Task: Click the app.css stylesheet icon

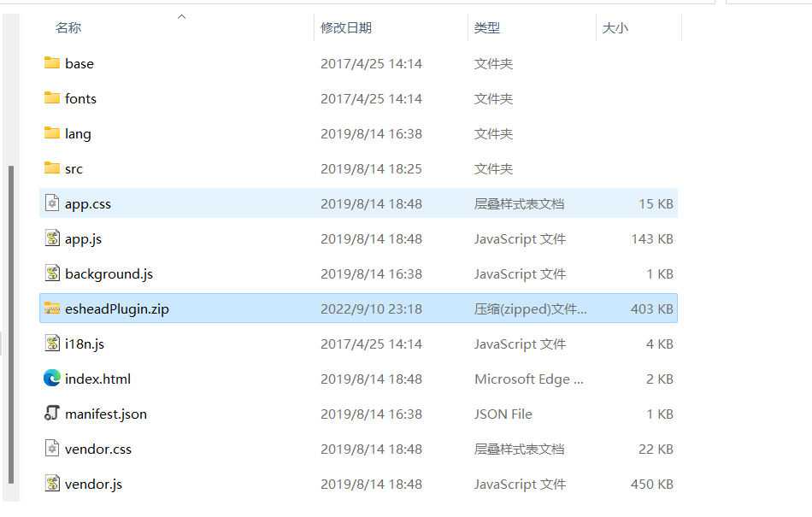Action: pyautogui.click(x=51, y=203)
